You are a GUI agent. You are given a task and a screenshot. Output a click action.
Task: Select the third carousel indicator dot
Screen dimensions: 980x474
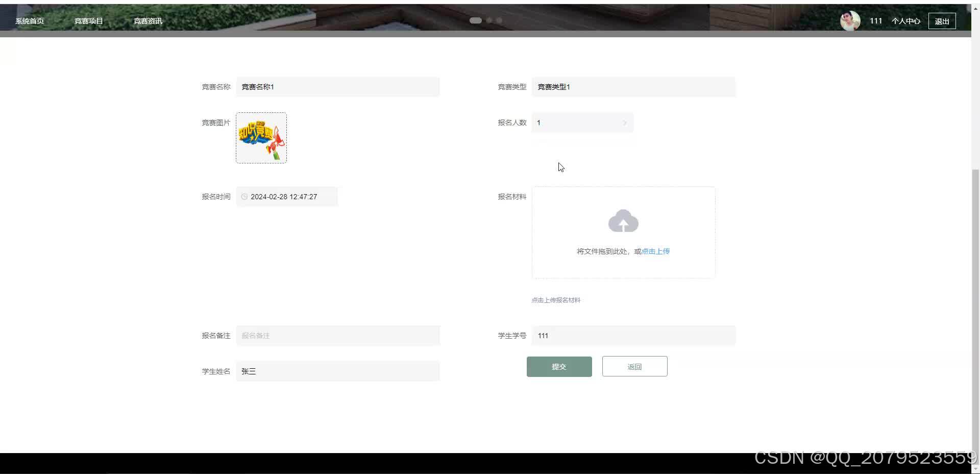pos(499,20)
